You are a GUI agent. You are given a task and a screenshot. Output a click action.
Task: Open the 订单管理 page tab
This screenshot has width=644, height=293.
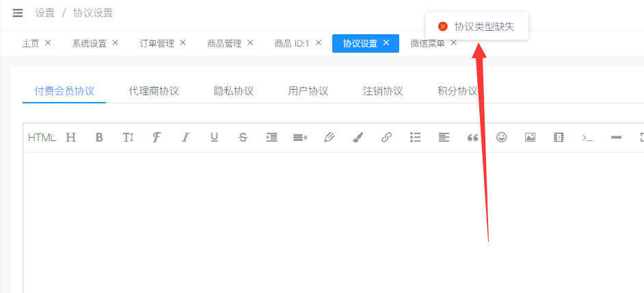click(x=157, y=43)
